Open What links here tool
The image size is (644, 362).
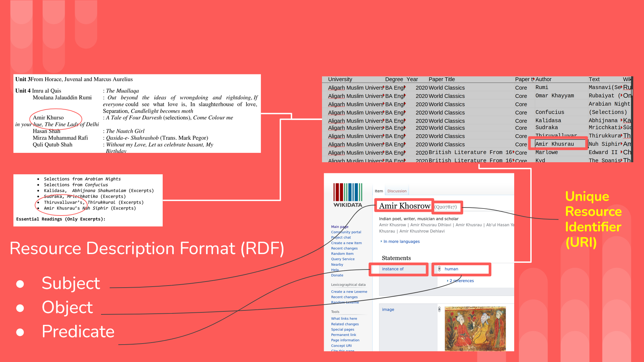344,318
